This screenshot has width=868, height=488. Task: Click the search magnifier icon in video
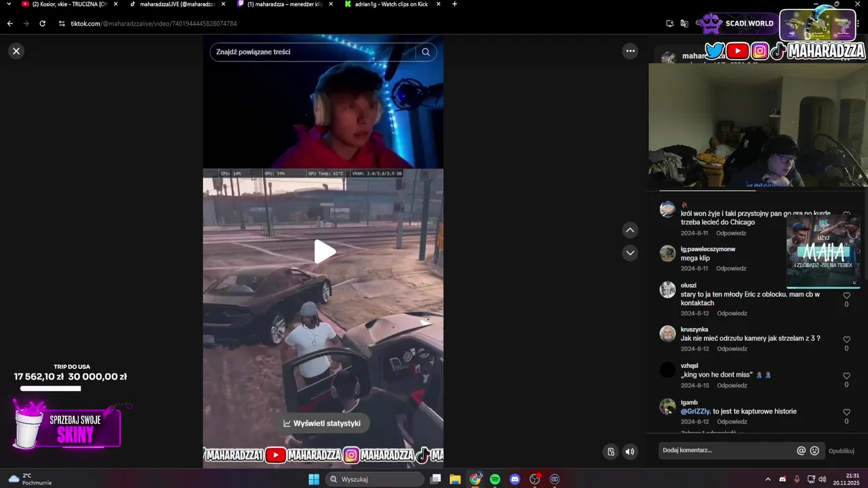[x=426, y=52]
